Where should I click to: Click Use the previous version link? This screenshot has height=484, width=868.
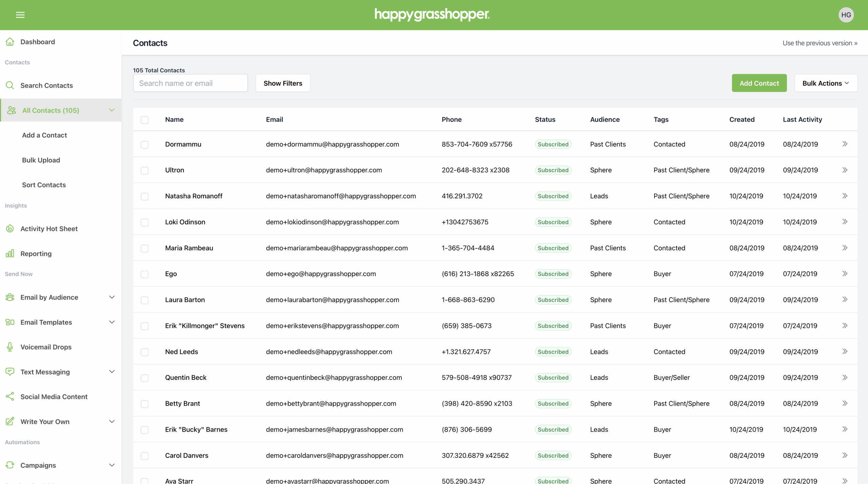click(x=820, y=43)
